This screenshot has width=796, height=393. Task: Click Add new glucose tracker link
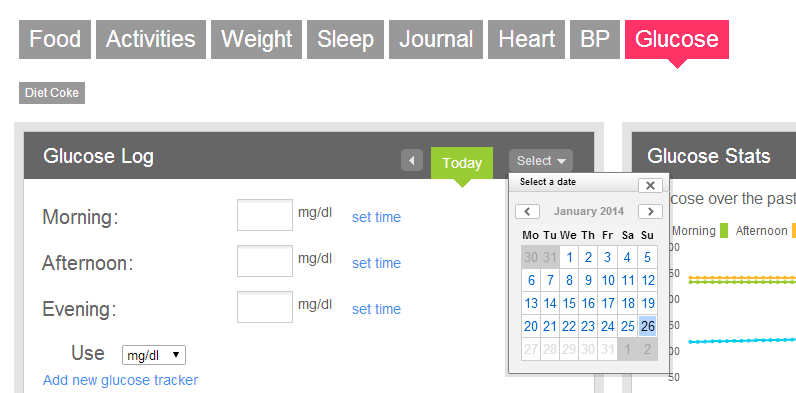pos(120,380)
